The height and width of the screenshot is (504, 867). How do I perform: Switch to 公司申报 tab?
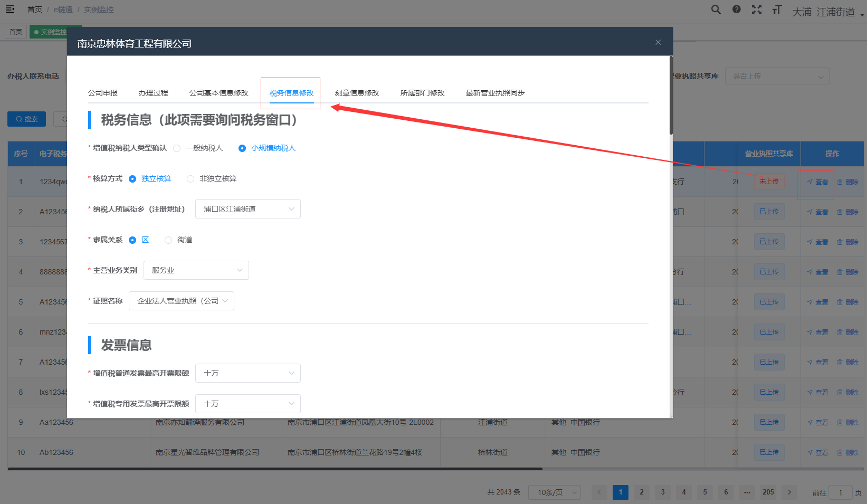pos(103,93)
